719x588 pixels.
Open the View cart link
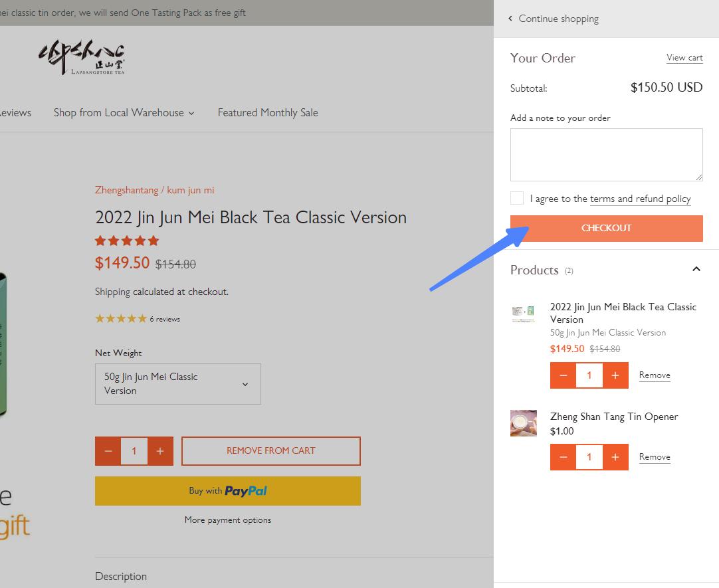point(684,58)
